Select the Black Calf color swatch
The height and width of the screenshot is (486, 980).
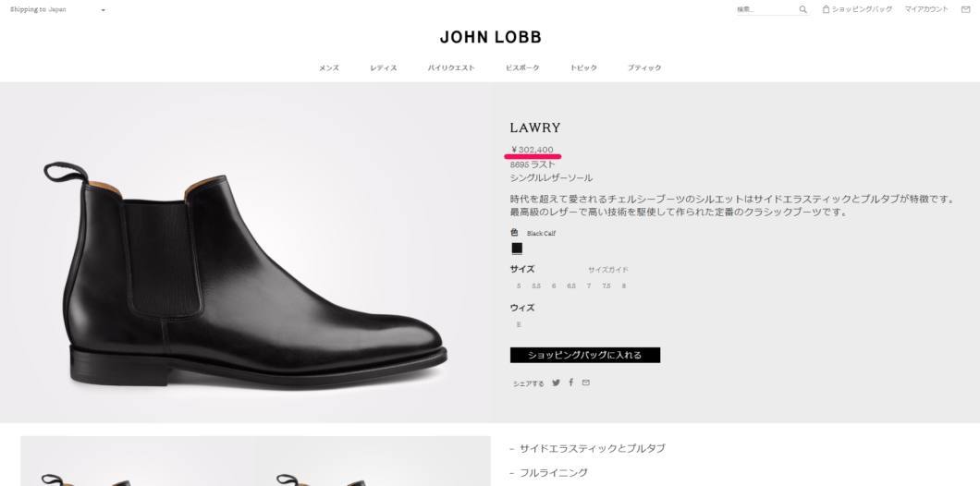pos(517,249)
